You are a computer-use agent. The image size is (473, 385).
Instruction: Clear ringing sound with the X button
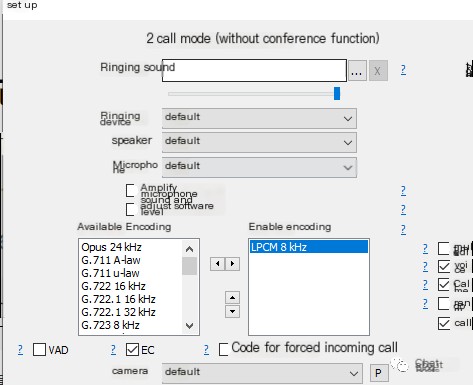[x=378, y=71]
